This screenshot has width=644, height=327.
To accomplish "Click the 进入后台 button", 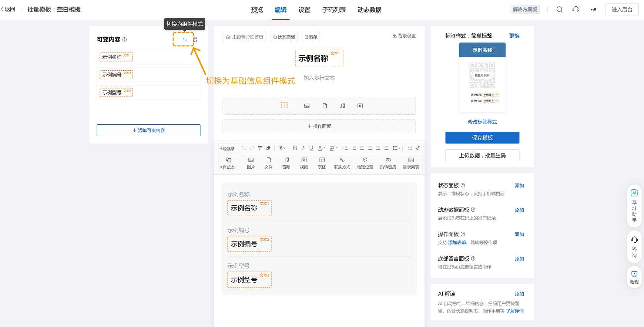I will [x=622, y=10].
